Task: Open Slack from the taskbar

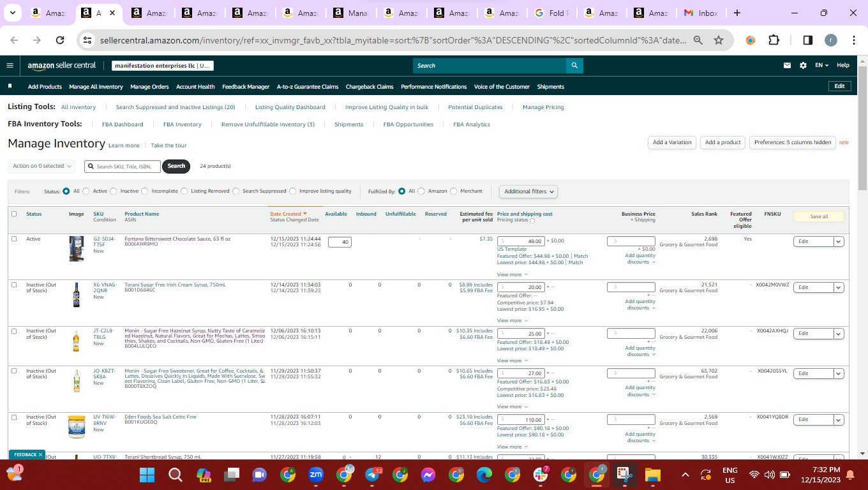Action: [x=541, y=475]
